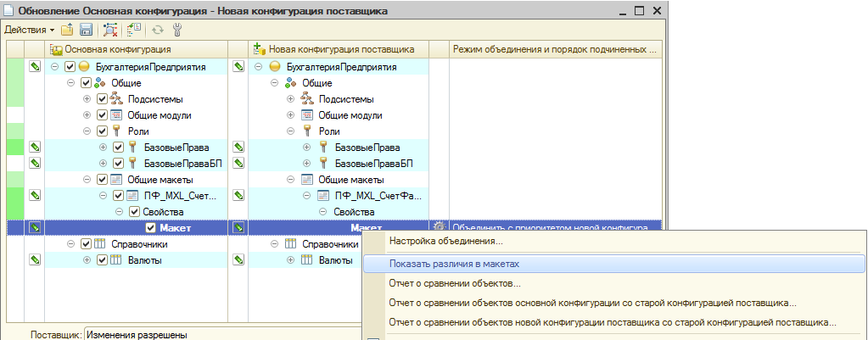868x340 pixels.
Task: Collapse Справочники in new supplier configuration
Action: (x=275, y=244)
